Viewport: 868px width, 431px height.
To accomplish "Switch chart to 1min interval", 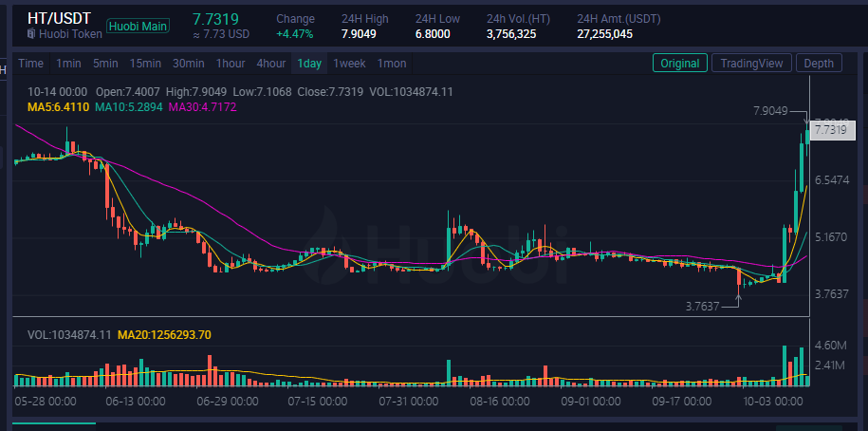I will (68, 64).
